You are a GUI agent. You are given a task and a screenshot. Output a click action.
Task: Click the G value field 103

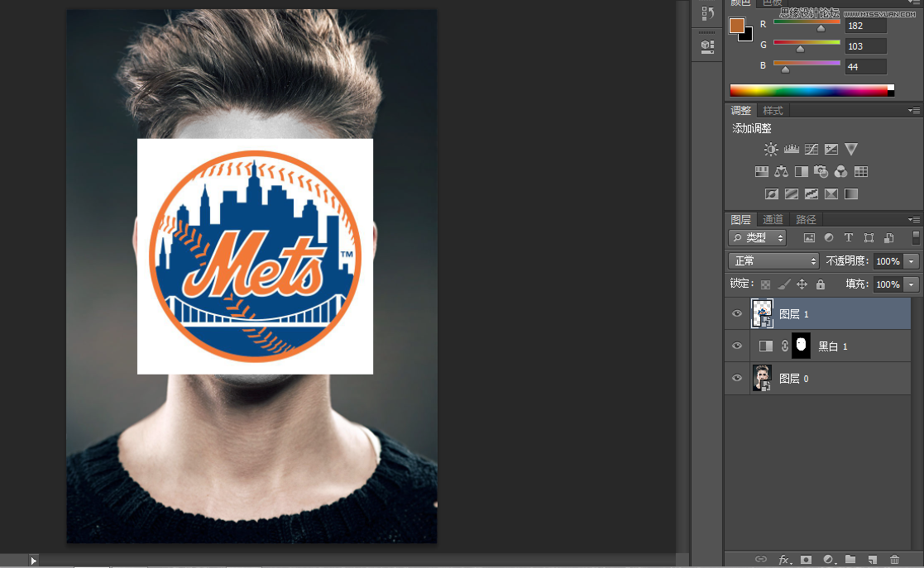[x=865, y=46]
